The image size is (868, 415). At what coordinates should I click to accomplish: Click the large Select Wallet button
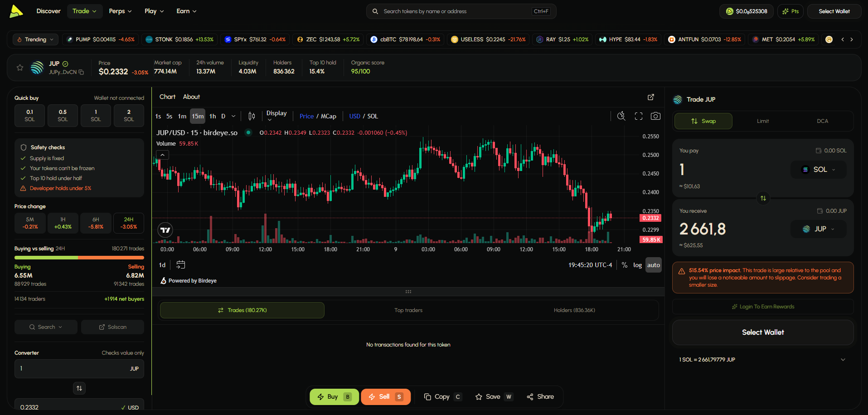[763, 332]
